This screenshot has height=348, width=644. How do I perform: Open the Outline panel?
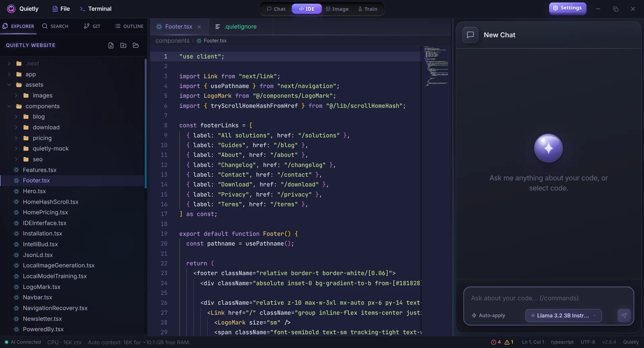coord(129,26)
